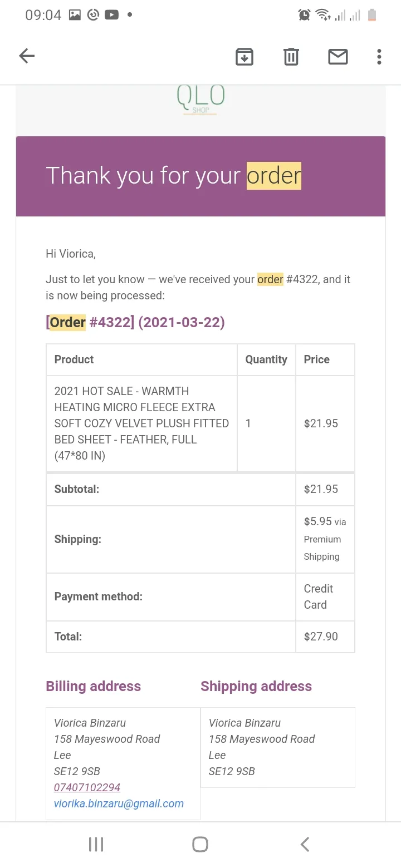401x868 pixels.
Task: Open the viorika.binzaru@gmail.com email link
Action: coord(119,803)
